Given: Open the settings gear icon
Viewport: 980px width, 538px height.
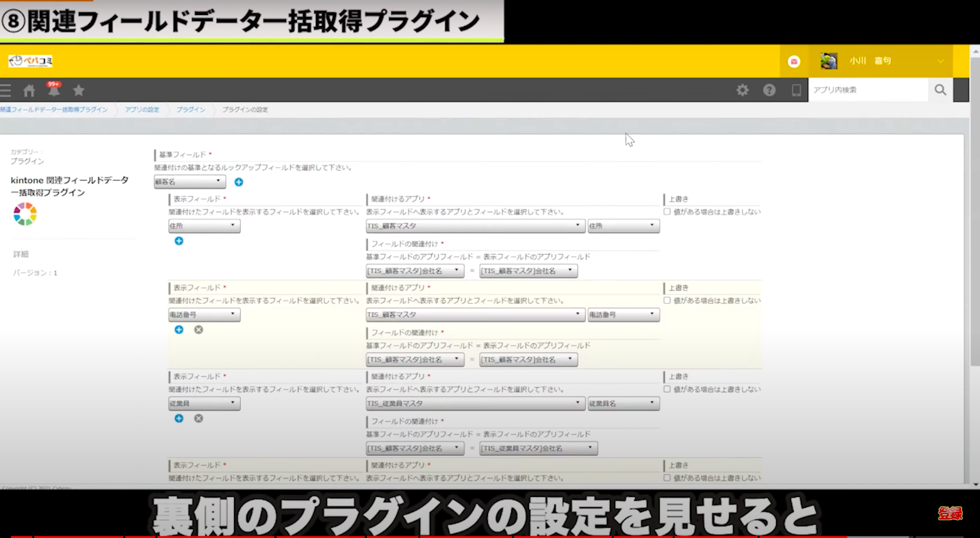Looking at the screenshot, I should click(x=743, y=90).
